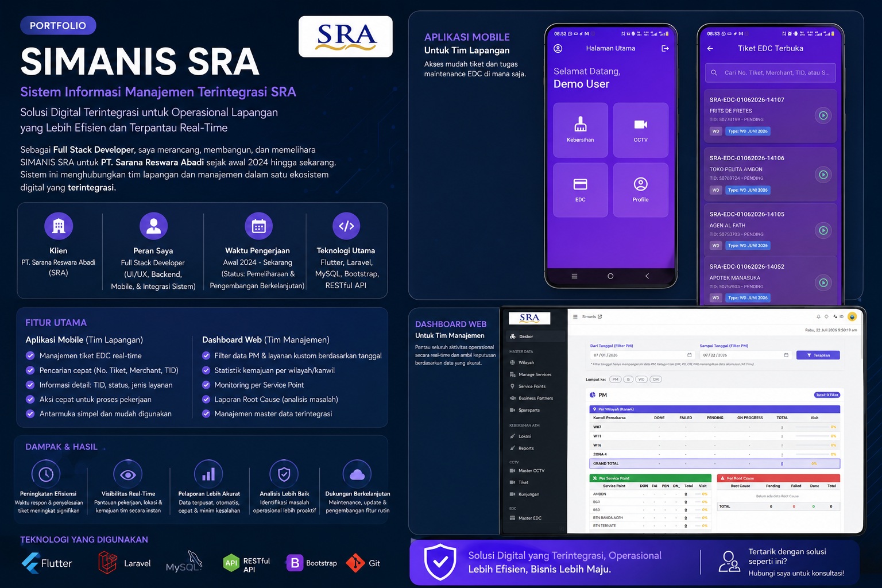Click the Git logo in the technology row
The height and width of the screenshot is (588, 882).
[x=355, y=563]
